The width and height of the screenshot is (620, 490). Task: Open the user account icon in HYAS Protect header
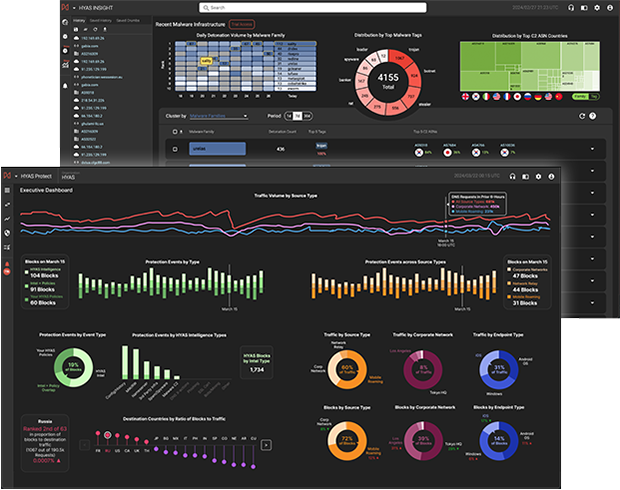click(x=551, y=176)
